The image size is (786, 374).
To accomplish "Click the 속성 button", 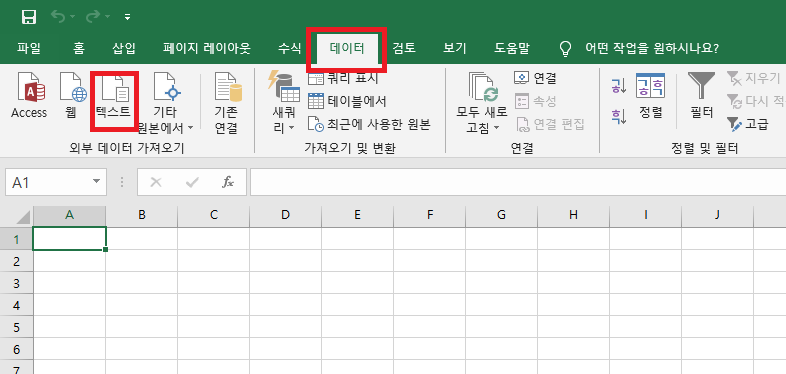I will pos(536,101).
